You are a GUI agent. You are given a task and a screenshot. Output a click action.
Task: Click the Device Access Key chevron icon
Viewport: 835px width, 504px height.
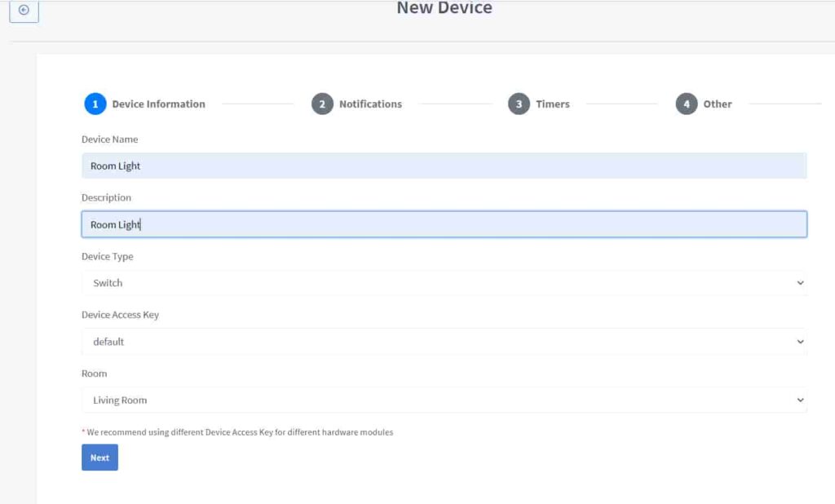800,342
